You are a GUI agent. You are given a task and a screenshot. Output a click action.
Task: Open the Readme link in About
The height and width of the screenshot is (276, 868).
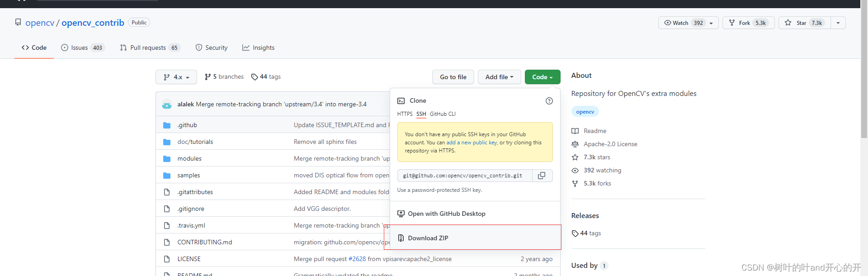[589, 131]
